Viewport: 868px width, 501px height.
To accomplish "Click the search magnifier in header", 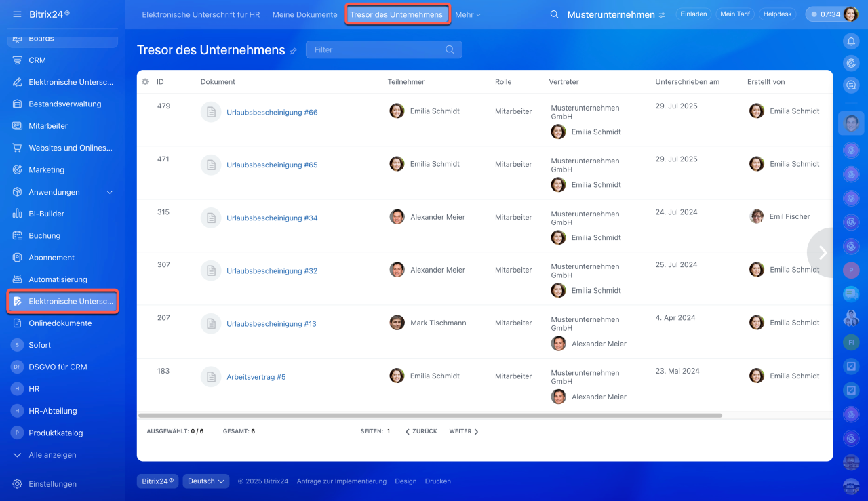I will [x=554, y=14].
